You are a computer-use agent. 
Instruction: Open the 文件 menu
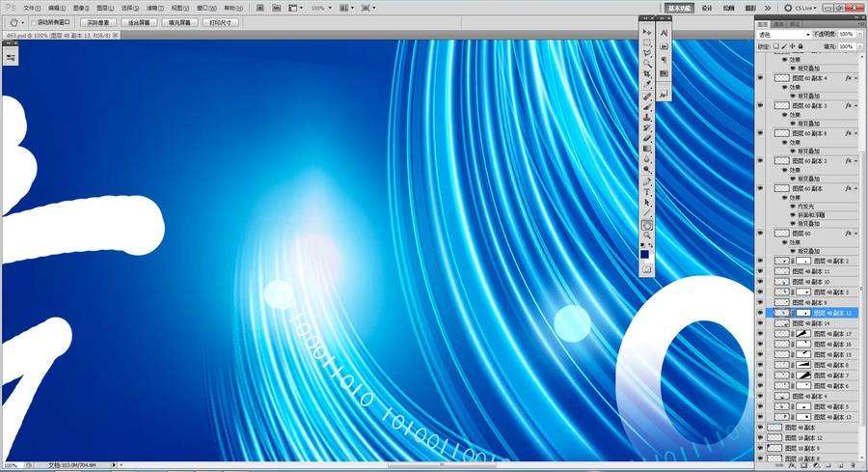coord(32,9)
